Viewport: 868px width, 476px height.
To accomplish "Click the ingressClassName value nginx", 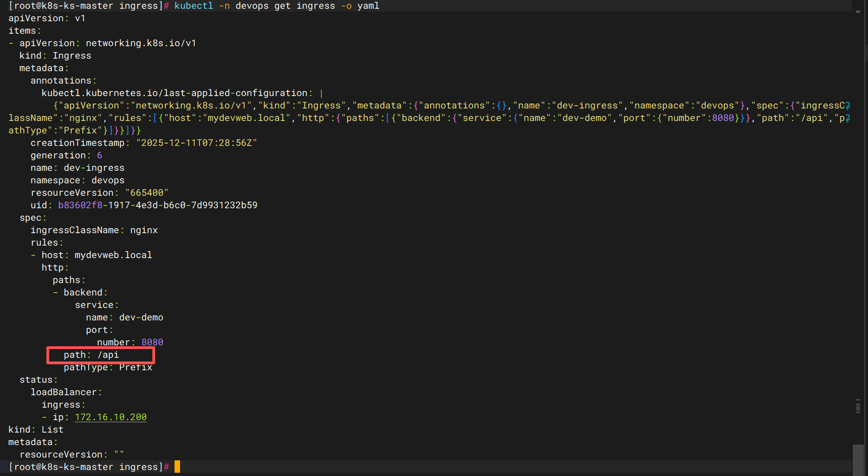I will click(x=144, y=230).
